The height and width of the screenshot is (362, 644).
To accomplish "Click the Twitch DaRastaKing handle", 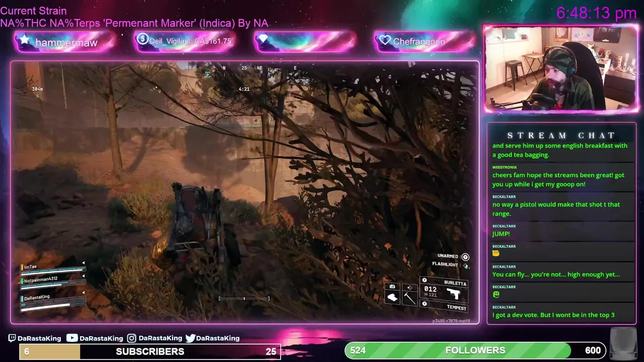I will 39,338.
